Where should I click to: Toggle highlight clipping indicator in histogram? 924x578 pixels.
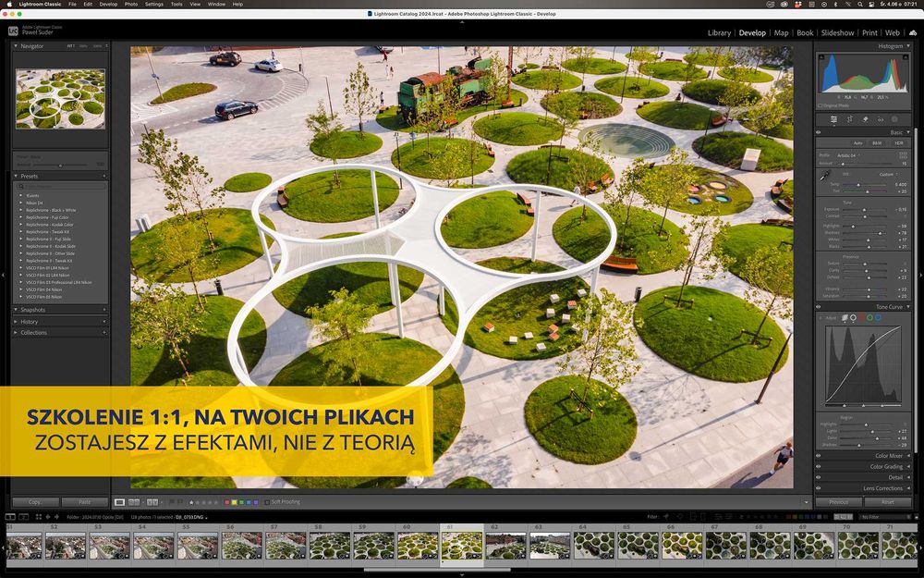(x=906, y=56)
